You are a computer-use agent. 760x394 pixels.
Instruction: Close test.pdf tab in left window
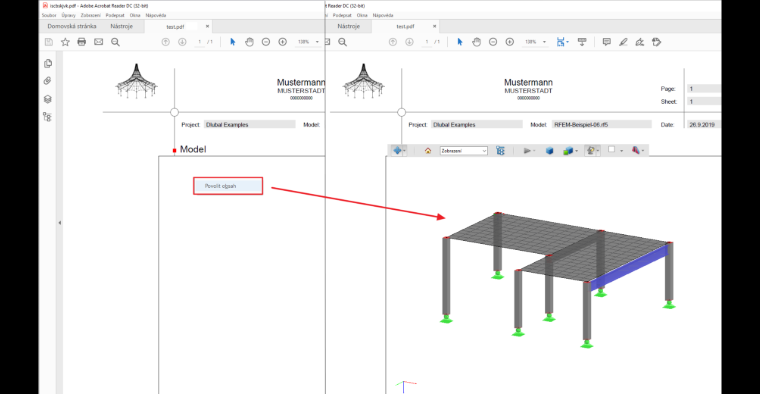pyautogui.click(x=207, y=26)
